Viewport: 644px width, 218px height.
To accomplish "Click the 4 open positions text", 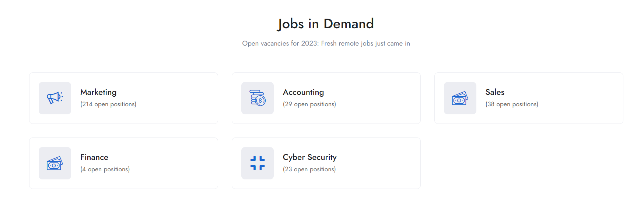I will [105, 169].
